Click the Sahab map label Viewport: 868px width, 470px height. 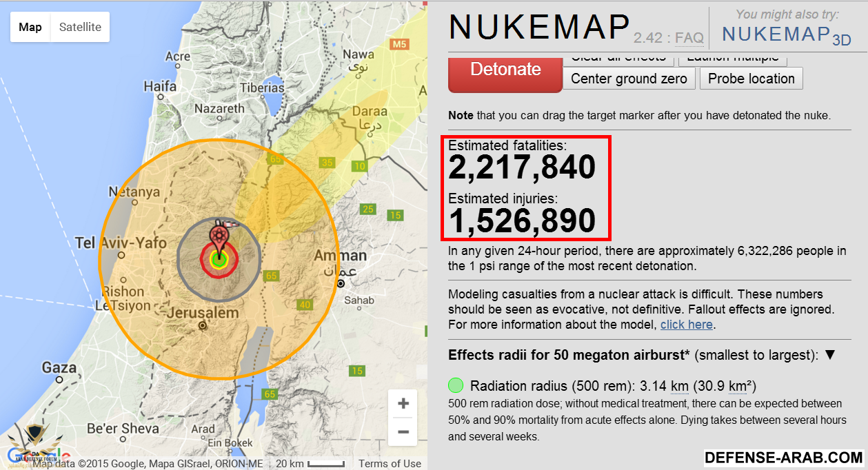[359, 300]
